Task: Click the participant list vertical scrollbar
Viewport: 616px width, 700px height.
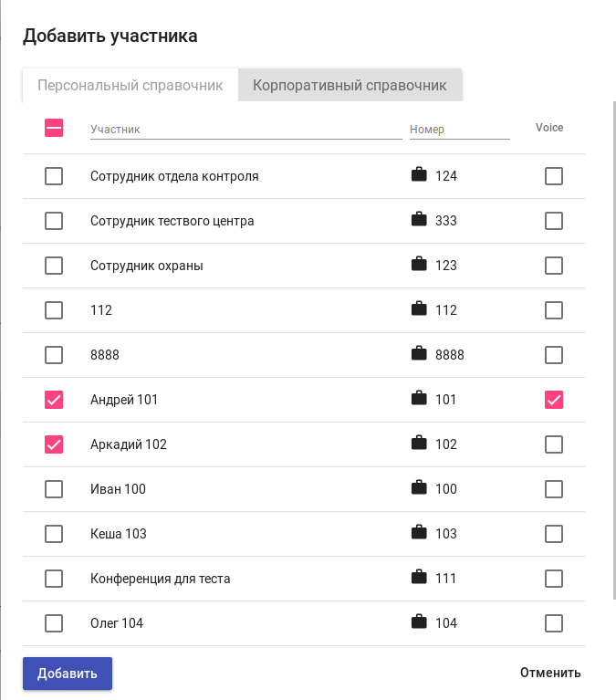Action: tap(613, 347)
